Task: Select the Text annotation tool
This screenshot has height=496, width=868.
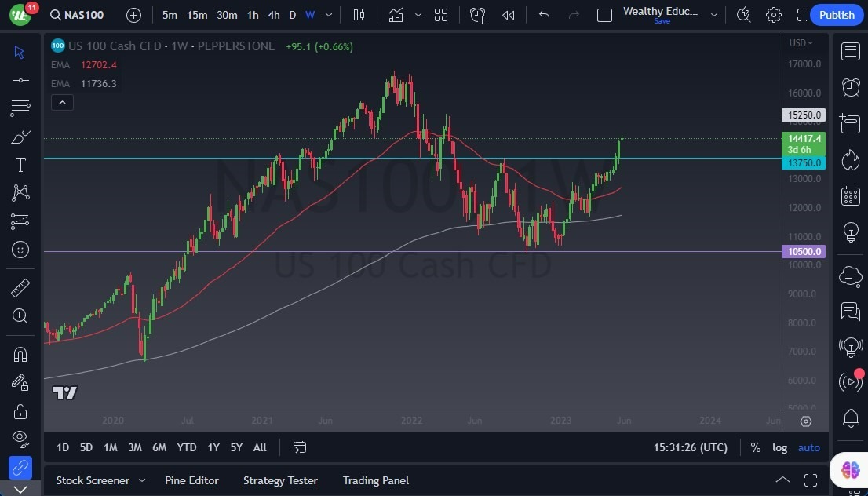Action: tap(20, 164)
